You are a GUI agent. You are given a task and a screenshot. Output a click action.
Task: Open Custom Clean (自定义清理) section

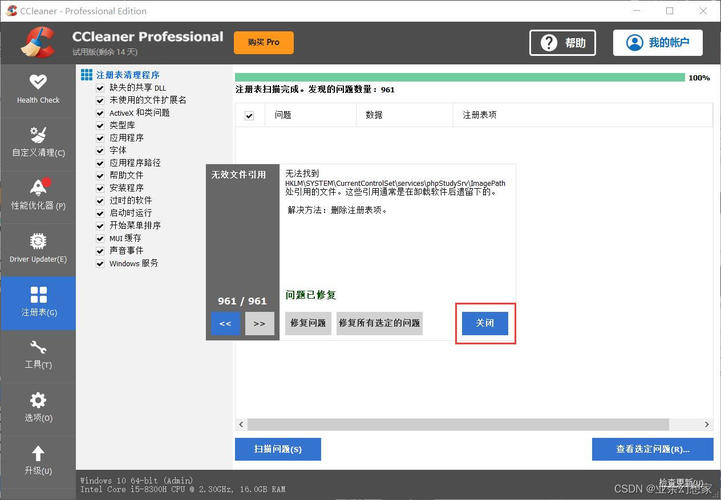pyautogui.click(x=38, y=143)
